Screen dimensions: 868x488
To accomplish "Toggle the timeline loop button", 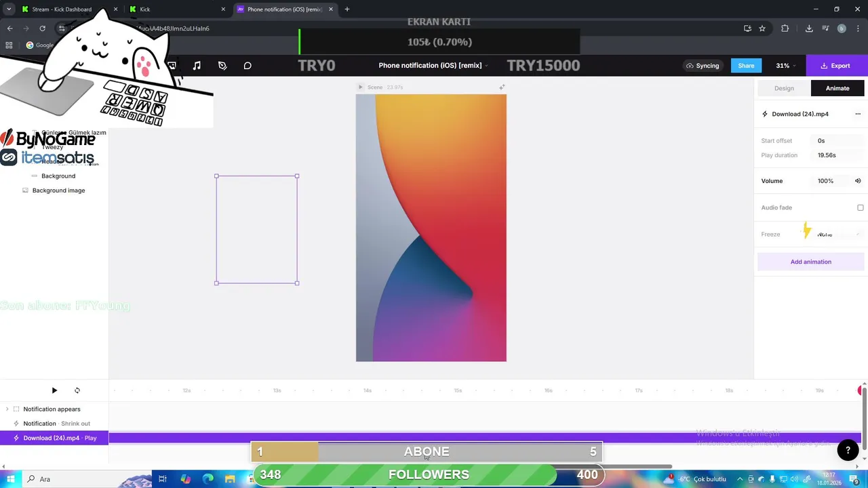I will pyautogui.click(x=77, y=390).
